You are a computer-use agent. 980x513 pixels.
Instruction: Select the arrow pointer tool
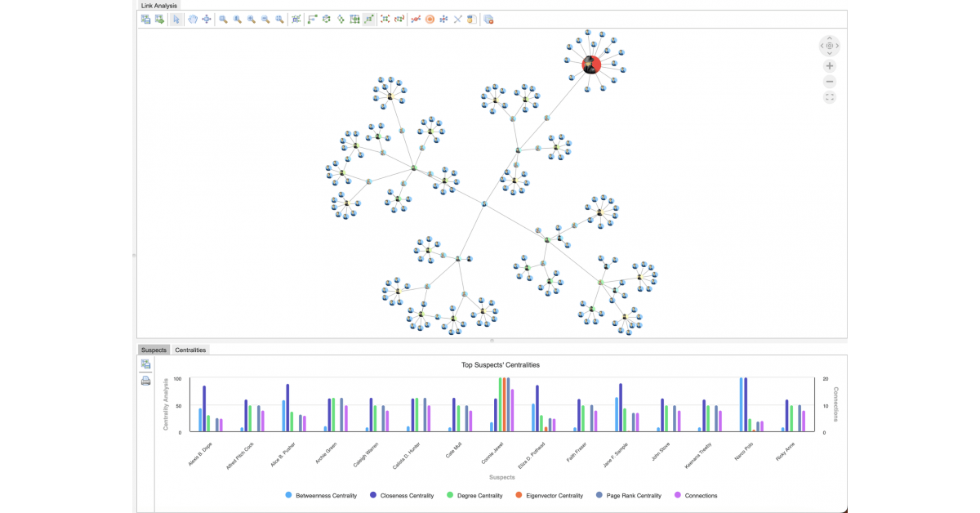[176, 20]
